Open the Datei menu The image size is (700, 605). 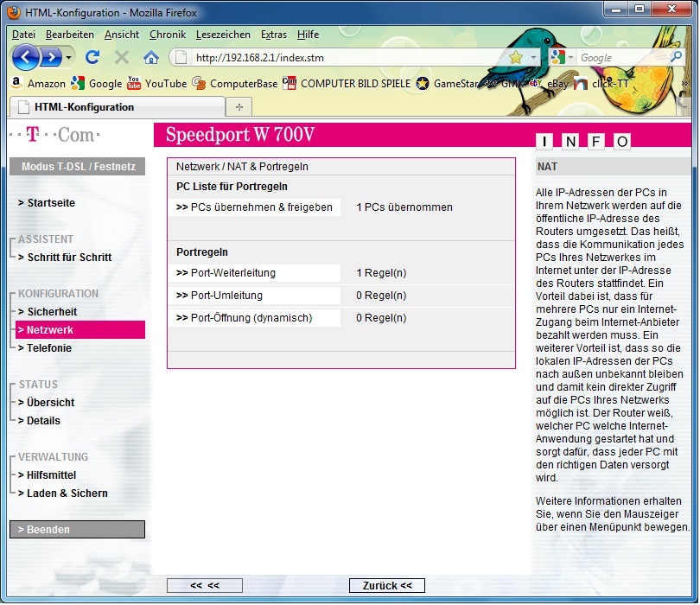pos(23,35)
